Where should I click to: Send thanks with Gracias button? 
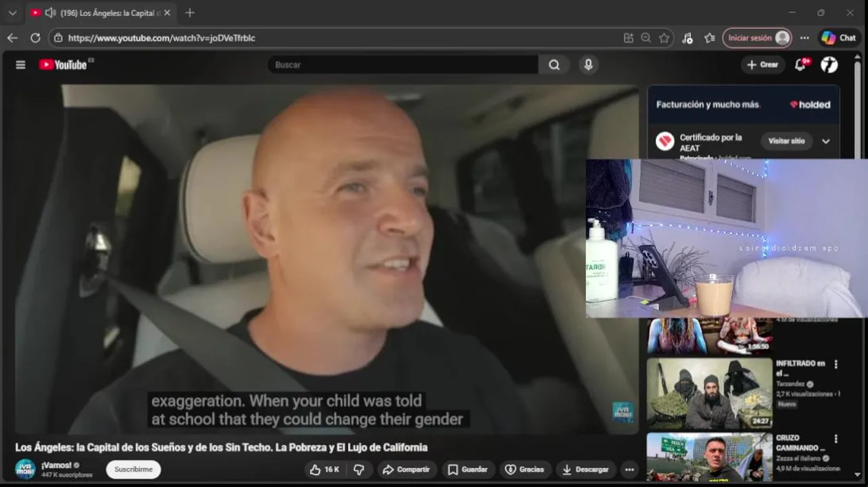pos(525,469)
